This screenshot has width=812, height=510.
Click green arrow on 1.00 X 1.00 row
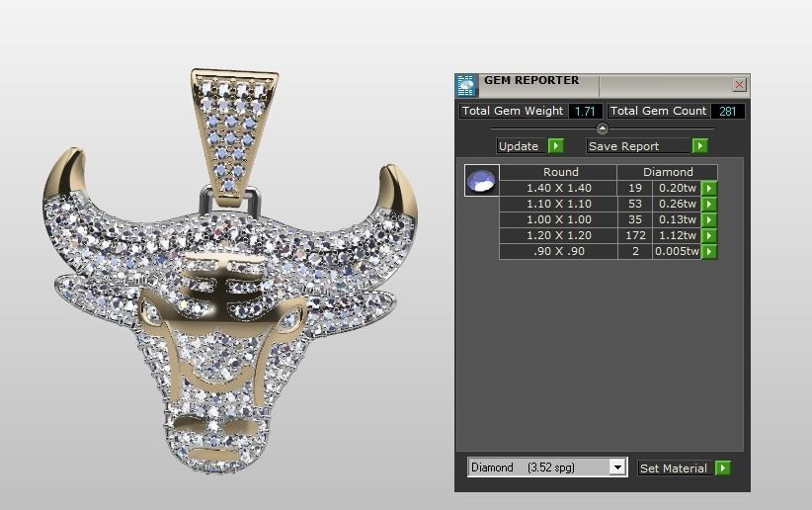coord(709,219)
